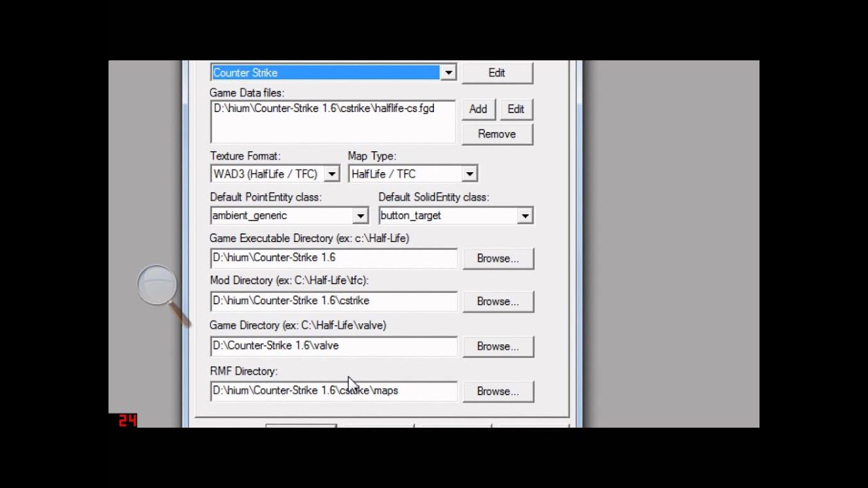Screen dimensions: 868x488
Task: Open the Default SolidEntity class dropdown
Action: click(525, 216)
